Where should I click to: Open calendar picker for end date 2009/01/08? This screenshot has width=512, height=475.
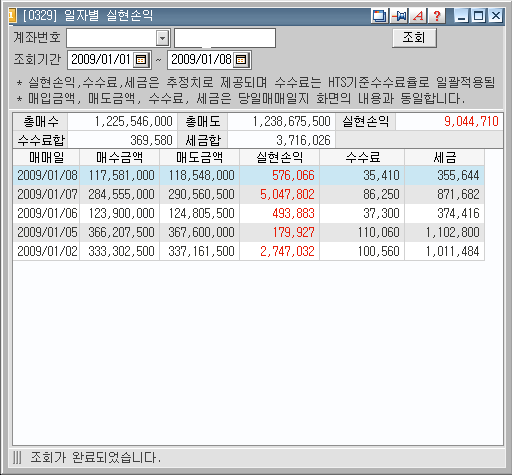coord(241,60)
